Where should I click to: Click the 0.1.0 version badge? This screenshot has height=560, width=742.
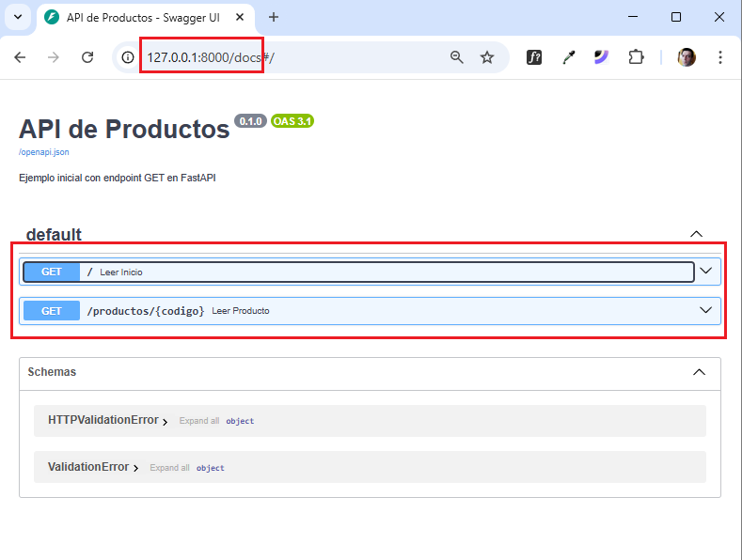click(250, 121)
